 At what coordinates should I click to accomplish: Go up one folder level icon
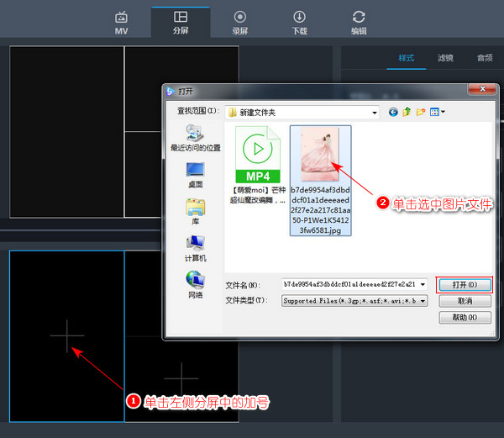click(407, 112)
